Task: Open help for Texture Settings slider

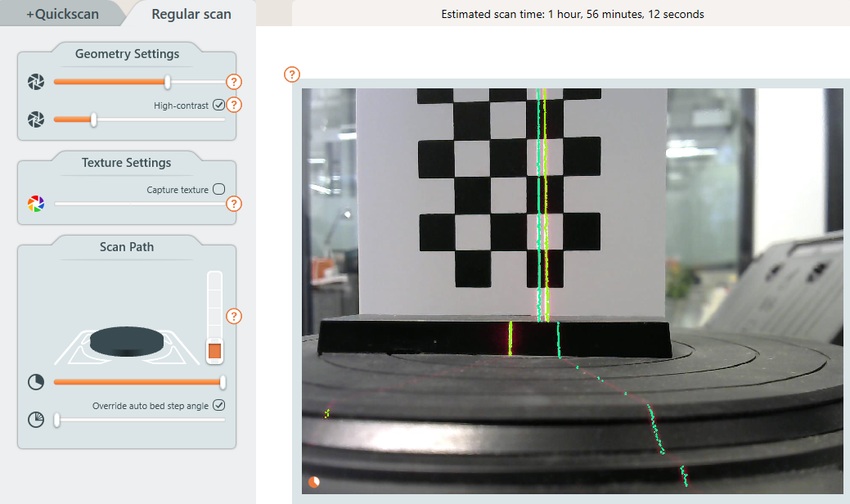Action: [234, 204]
